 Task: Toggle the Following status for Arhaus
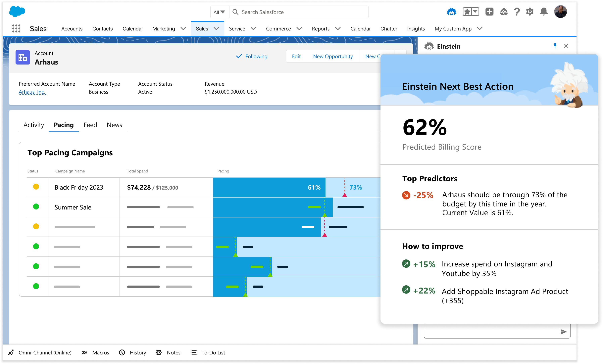pyautogui.click(x=252, y=56)
